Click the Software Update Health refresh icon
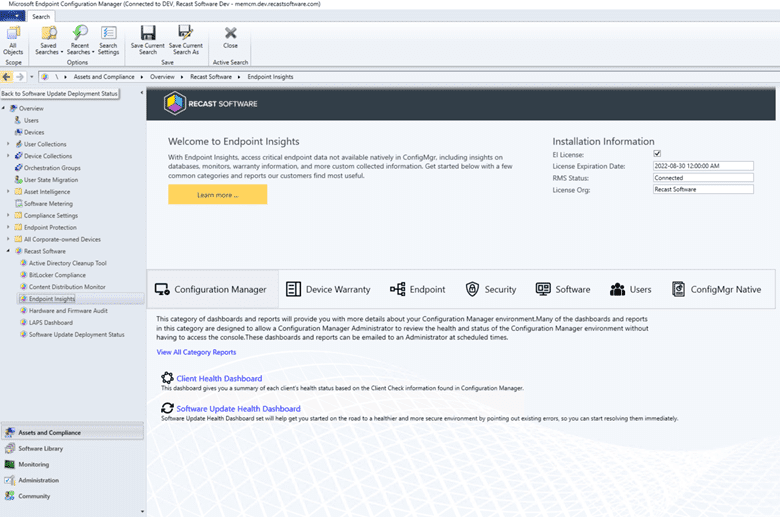This screenshot has height=517, width=780. (x=167, y=408)
